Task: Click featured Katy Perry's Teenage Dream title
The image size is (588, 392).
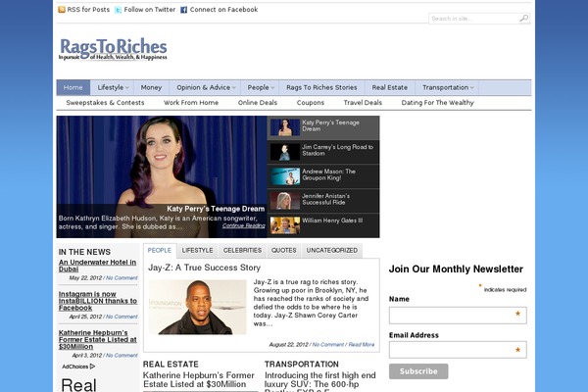Action: click(216, 209)
